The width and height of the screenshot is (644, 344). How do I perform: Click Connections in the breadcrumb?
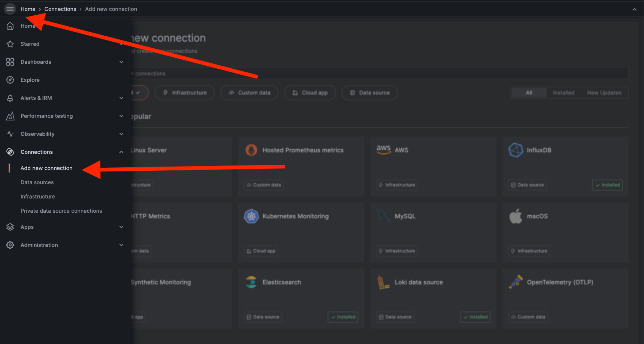tap(60, 9)
